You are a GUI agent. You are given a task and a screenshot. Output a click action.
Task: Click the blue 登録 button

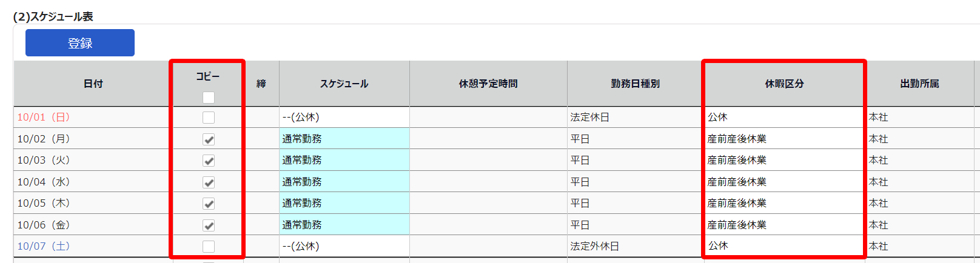79,43
